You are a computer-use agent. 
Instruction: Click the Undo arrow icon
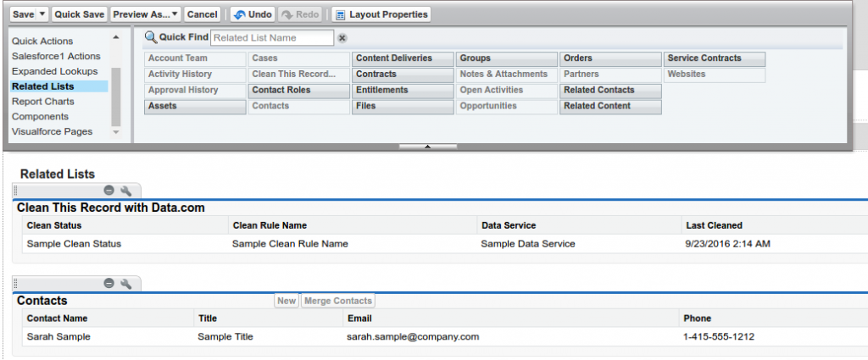[x=239, y=14]
